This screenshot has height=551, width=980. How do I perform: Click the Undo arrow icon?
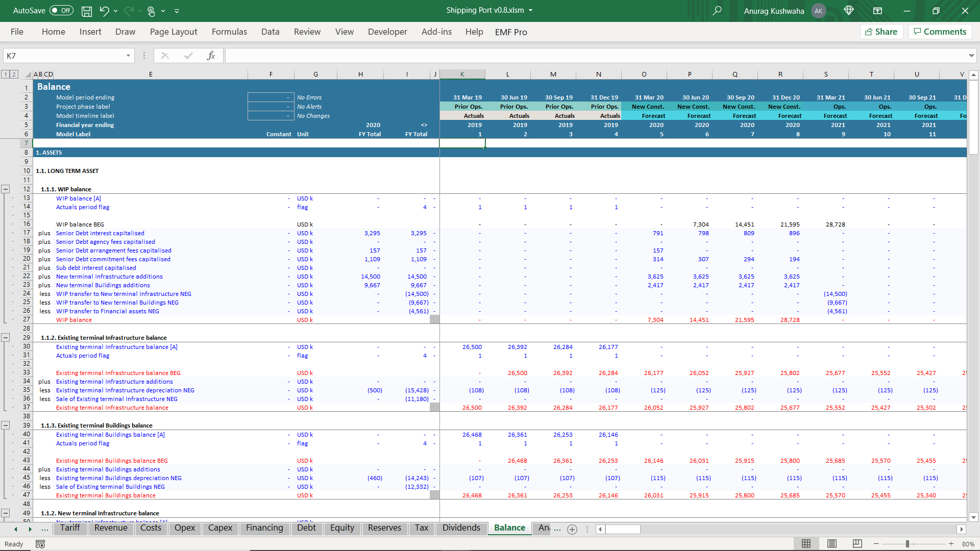tap(104, 11)
